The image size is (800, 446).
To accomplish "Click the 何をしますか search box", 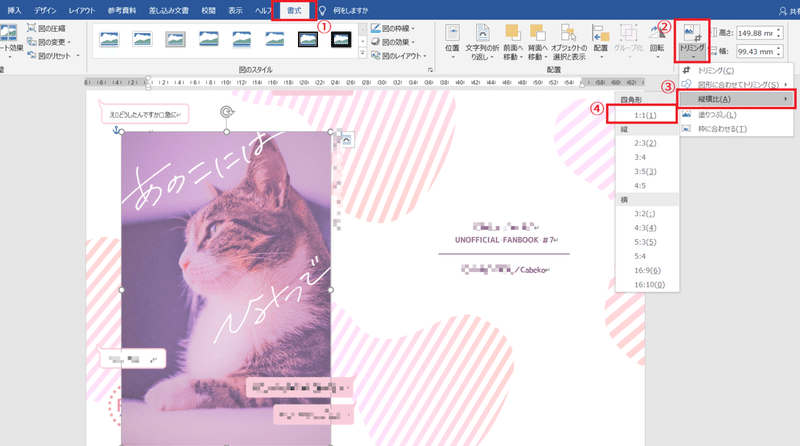I will (x=350, y=10).
